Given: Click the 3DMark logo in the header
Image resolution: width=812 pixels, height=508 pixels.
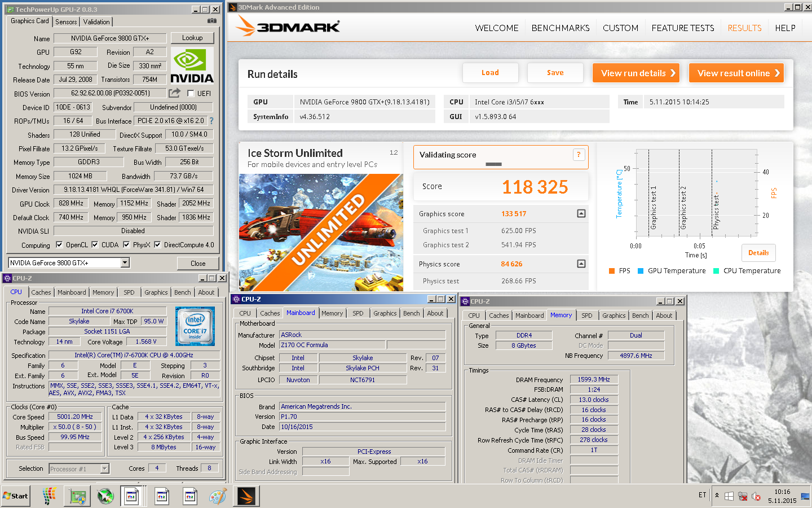Looking at the screenshot, I should tap(288, 26).
